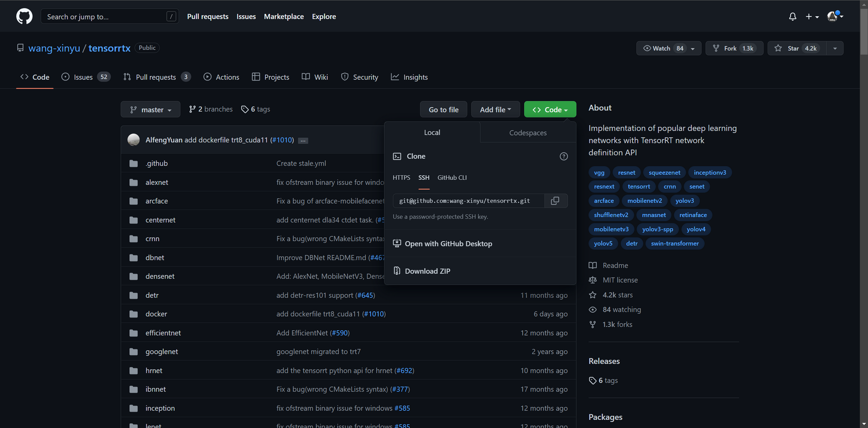This screenshot has height=428, width=868.
Task: Open the Clone help question icon
Action: (x=564, y=156)
